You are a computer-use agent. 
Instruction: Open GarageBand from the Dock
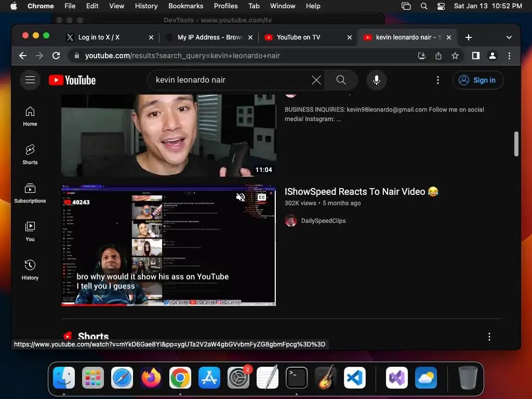click(326, 378)
